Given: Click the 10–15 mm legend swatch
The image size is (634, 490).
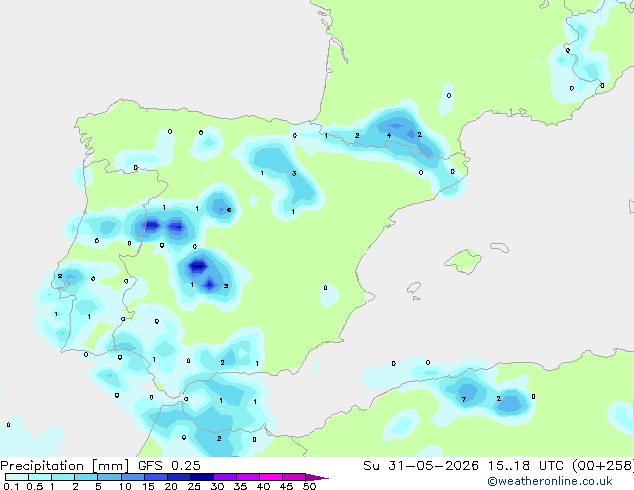Looking at the screenshot, I should 132,477.
